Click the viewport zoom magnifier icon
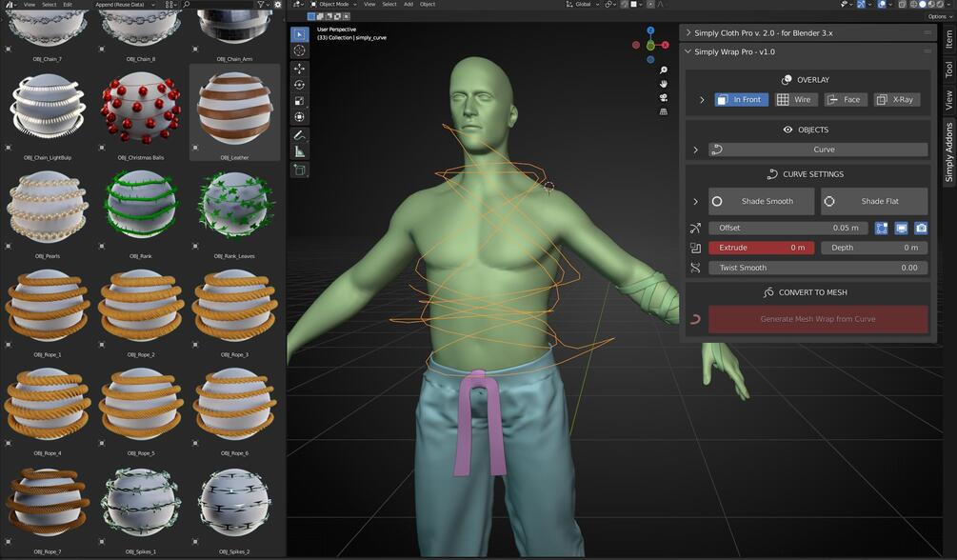 pyautogui.click(x=664, y=70)
